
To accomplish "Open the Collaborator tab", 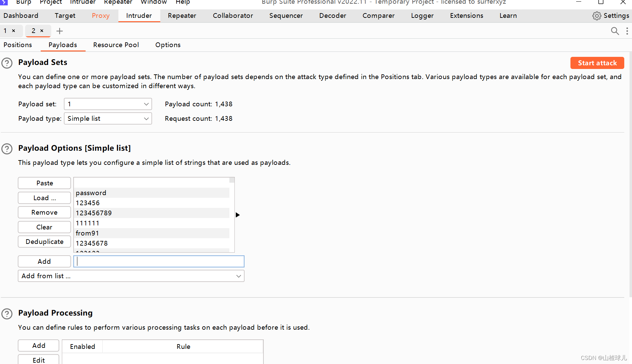I will 233,15.
